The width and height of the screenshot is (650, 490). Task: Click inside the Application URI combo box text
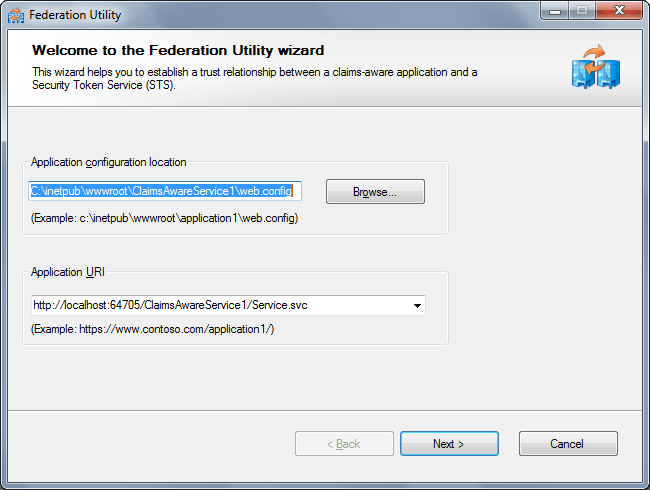click(x=220, y=305)
